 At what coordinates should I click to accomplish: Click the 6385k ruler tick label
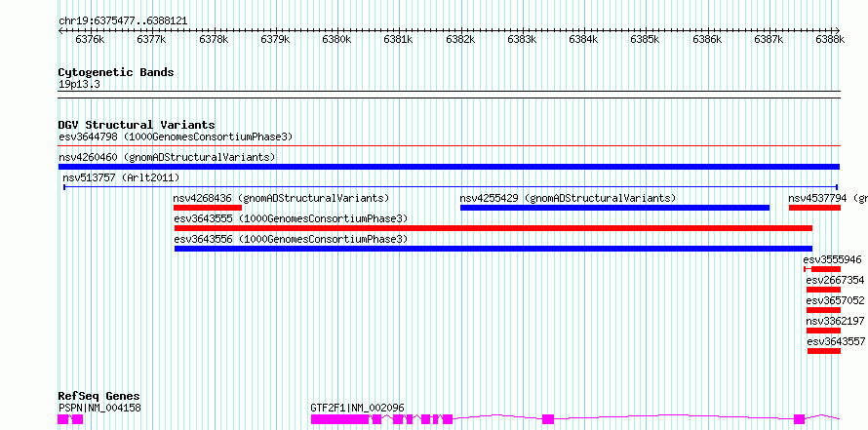click(645, 40)
